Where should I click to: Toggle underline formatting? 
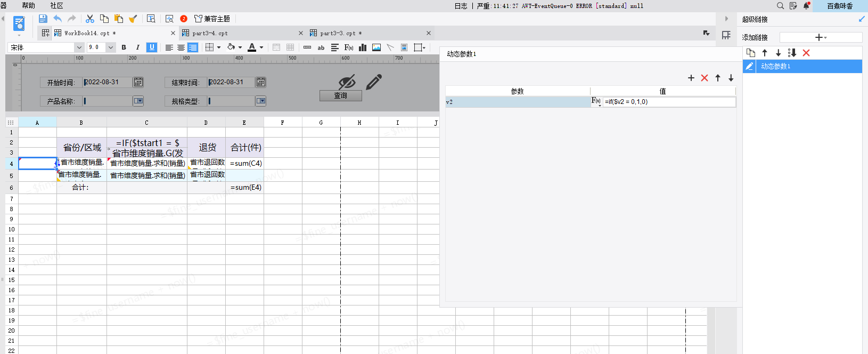pyautogui.click(x=152, y=47)
